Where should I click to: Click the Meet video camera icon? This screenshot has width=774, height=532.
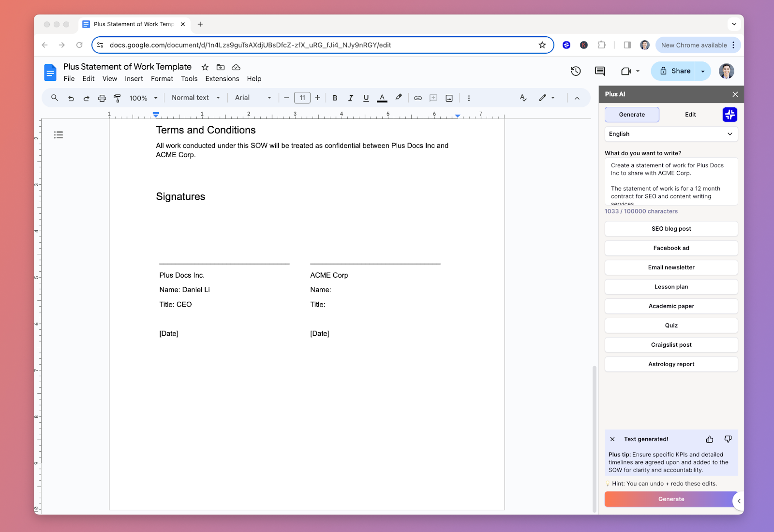pyautogui.click(x=626, y=71)
